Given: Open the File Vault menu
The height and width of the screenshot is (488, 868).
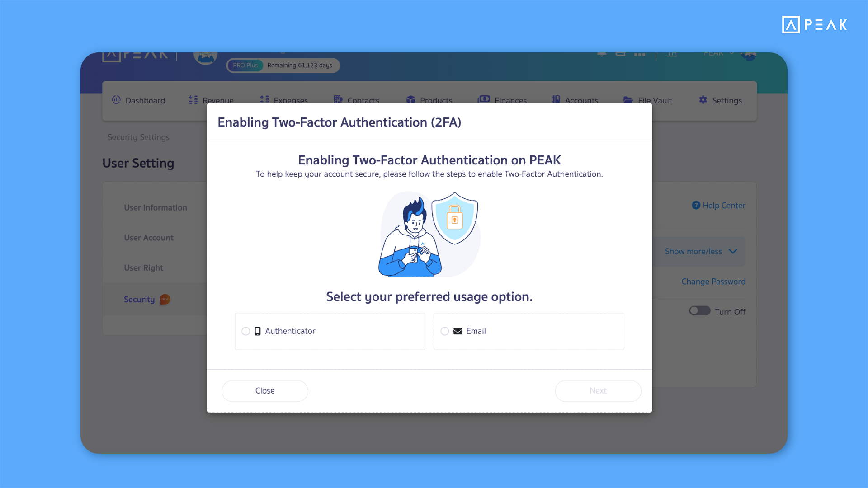Looking at the screenshot, I should pos(647,100).
